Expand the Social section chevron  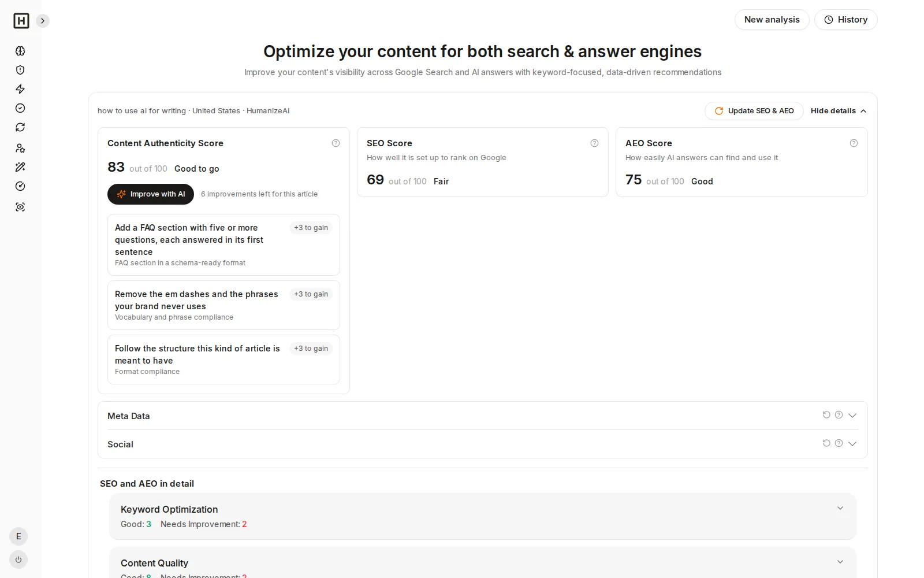pyautogui.click(x=852, y=443)
